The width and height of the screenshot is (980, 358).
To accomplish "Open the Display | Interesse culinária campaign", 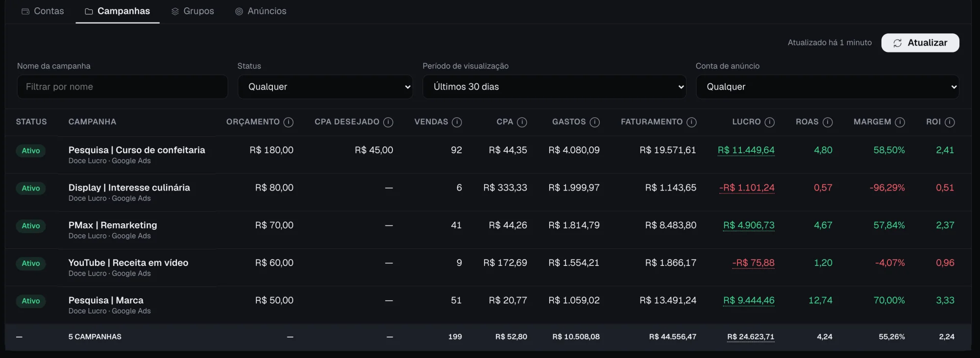I will click(x=129, y=188).
